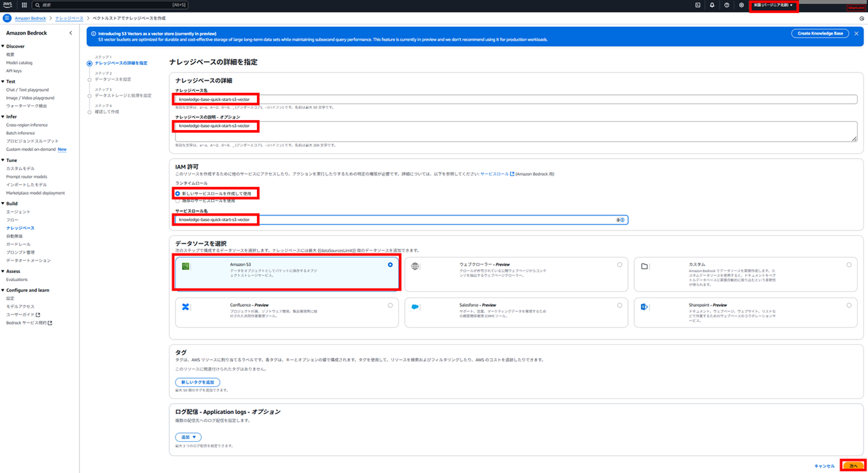Click the AWS logo home icon
The image size is (868, 473).
(x=7, y=5)
